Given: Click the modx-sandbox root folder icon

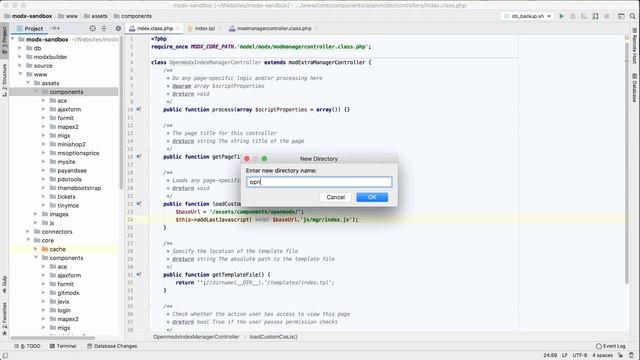Looking at the screenshot, I should point(22,40).
